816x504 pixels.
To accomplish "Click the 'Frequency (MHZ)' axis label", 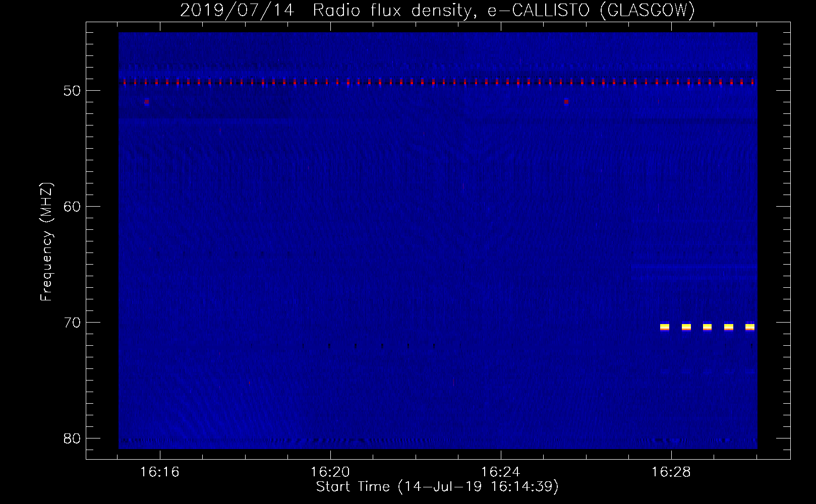I will pos(46,242).
